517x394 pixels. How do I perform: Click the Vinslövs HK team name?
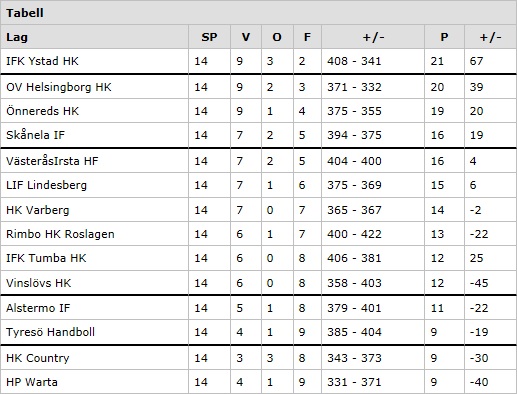pyautogui.click(x=39, y=283)
